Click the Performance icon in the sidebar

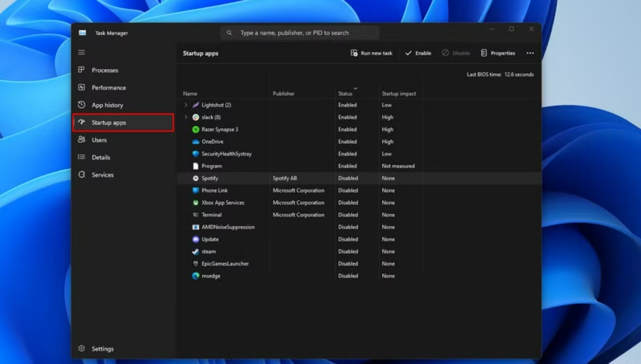tap(82, 87)
